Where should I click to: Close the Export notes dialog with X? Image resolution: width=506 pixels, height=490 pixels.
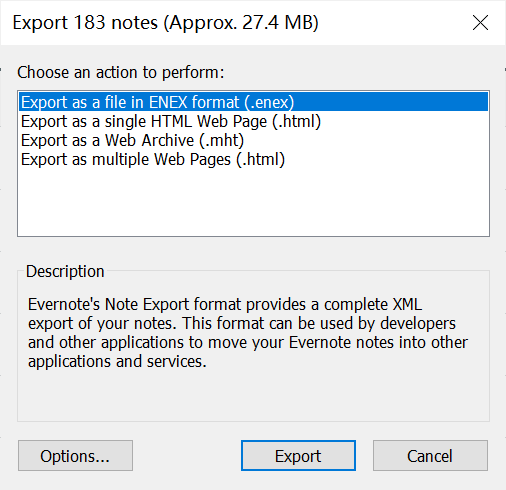(480, 23)
